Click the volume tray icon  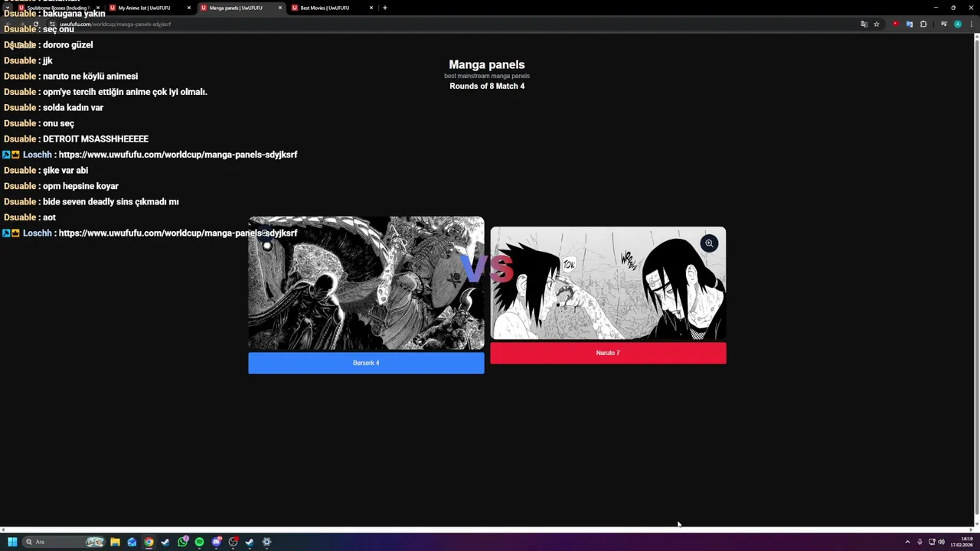tap(941, 542)
